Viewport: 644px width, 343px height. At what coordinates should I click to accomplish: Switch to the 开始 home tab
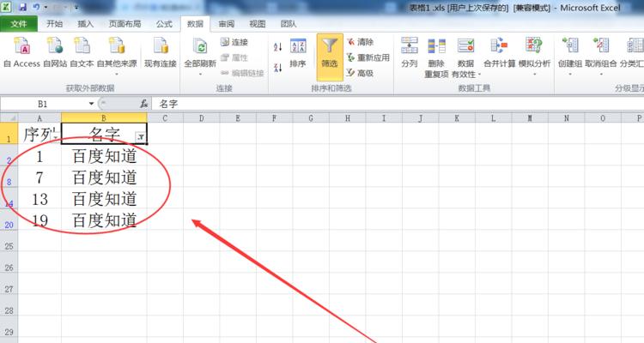54,24
